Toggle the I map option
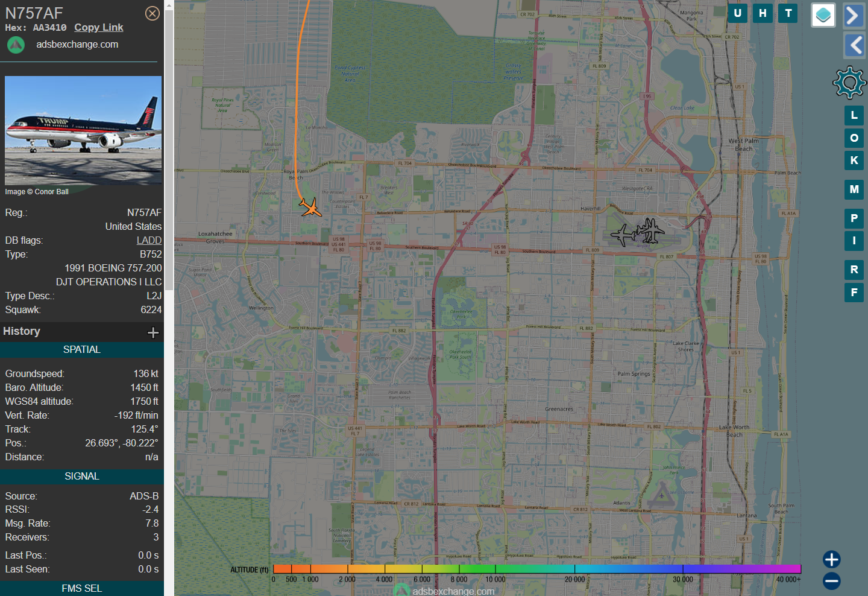868x596 pixels. (x=854, y=241)
